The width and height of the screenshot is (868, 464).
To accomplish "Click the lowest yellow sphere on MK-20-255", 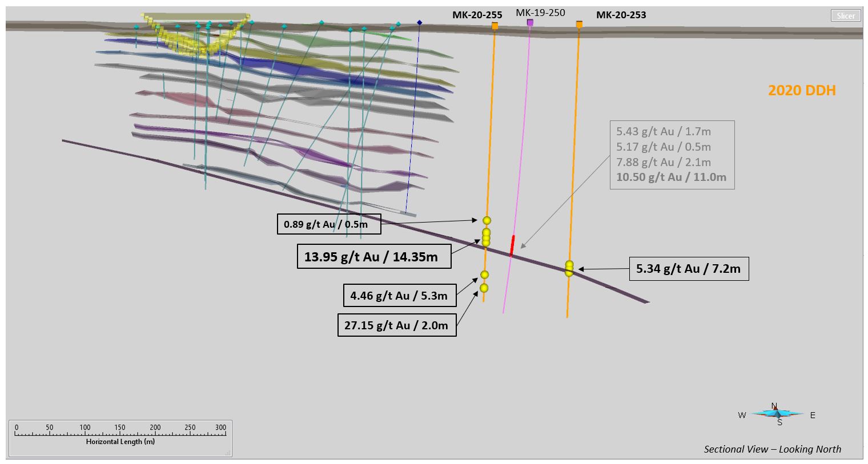I will click(x=484, y=288).
